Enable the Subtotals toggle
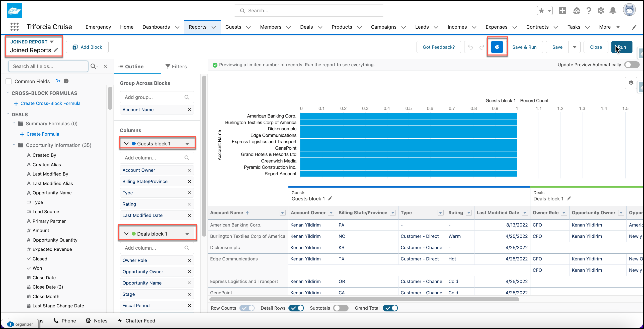 (341, 308)
